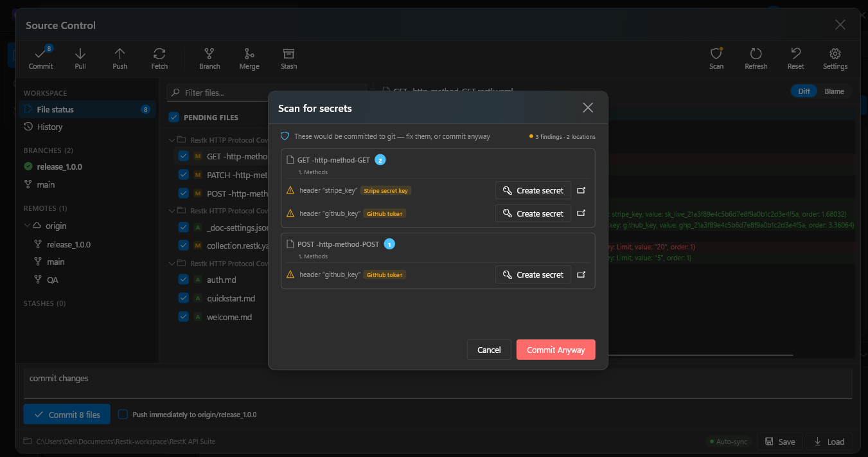This screenshot has height=457, width=868.
Task: Create secret for POST file's github_key
Action: 533,274
